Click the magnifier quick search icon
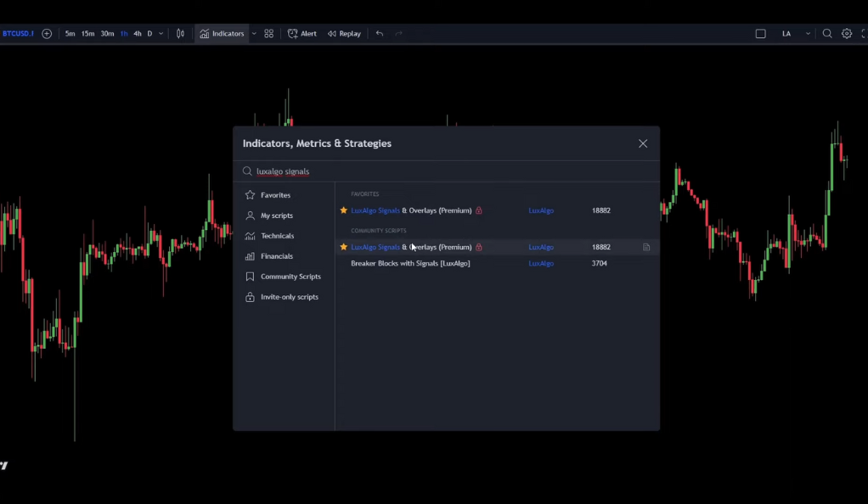The width and height of the screenshot is (868, 504). point(827,34)
